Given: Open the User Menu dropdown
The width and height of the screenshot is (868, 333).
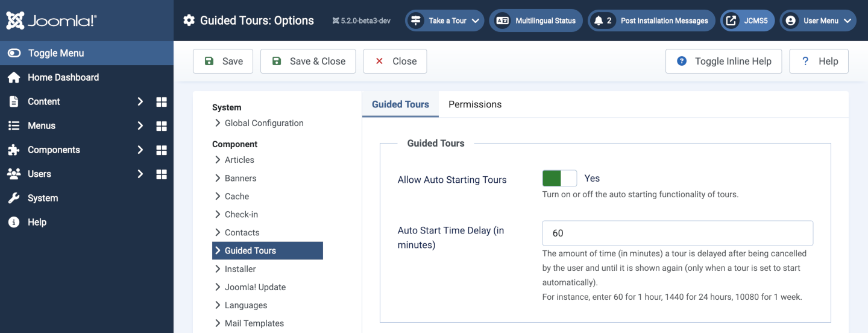Looking at the screenshot, I should [818, 21].
